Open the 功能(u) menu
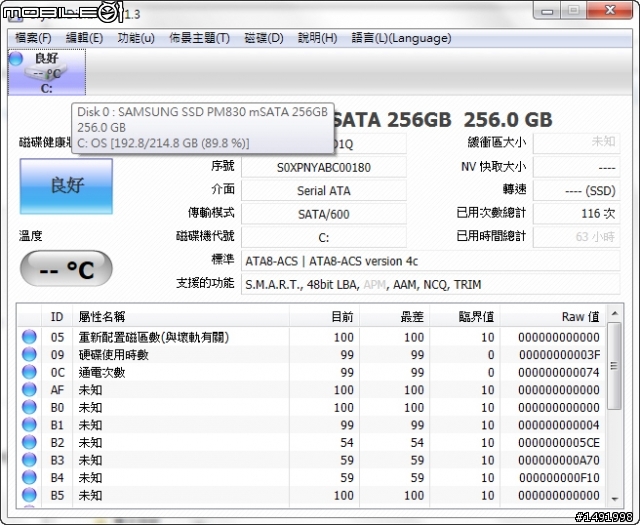The image size is (640, 525). pos(136,38)
